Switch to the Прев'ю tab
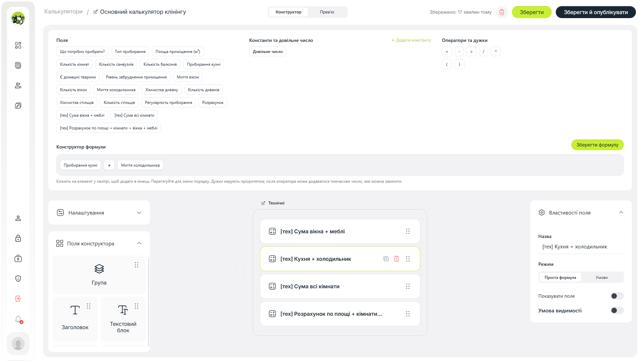644x362 pixels. click(327, 12)
